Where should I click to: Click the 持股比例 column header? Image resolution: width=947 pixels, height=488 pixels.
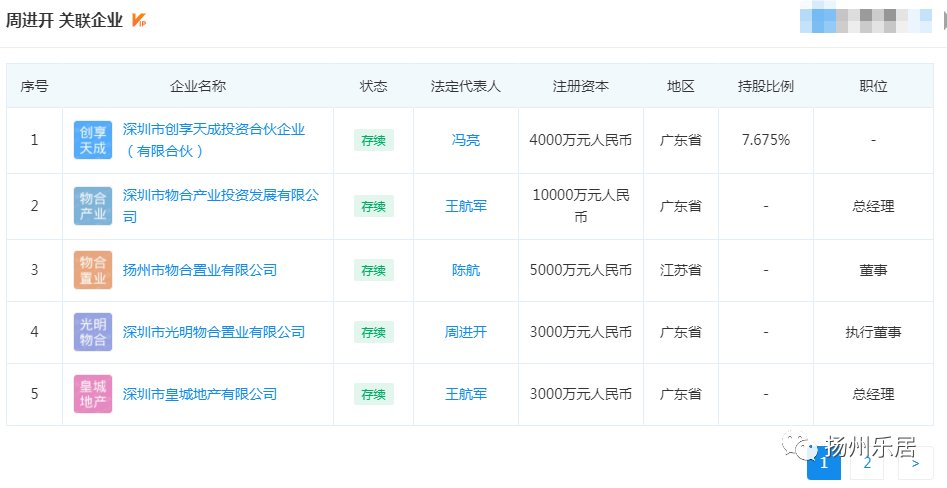pos(765,86)
